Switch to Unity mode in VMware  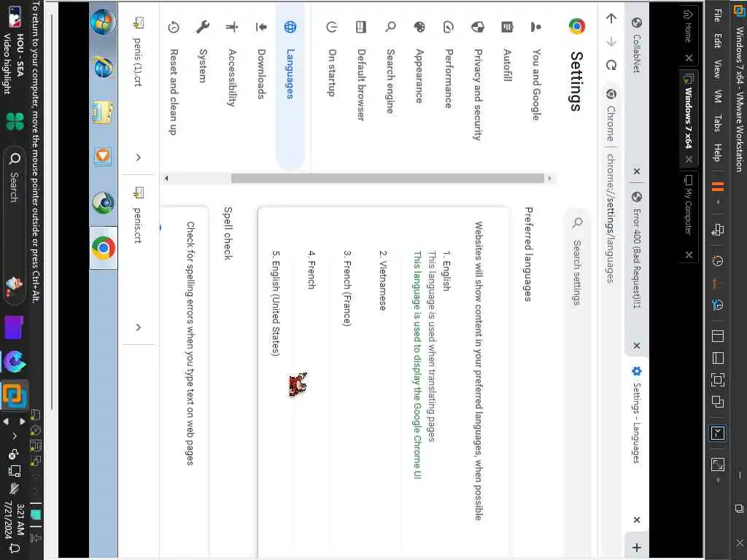718,402
